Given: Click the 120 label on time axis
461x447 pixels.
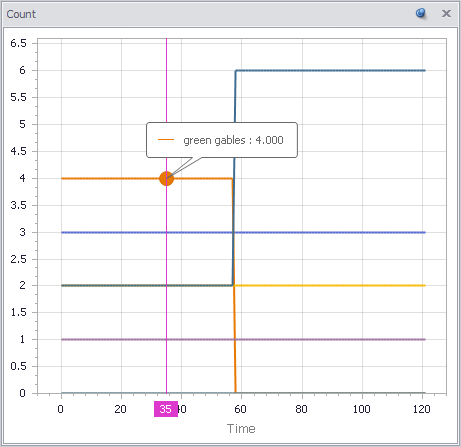Looking at the screenshot, I should click(x=422, y=409).
